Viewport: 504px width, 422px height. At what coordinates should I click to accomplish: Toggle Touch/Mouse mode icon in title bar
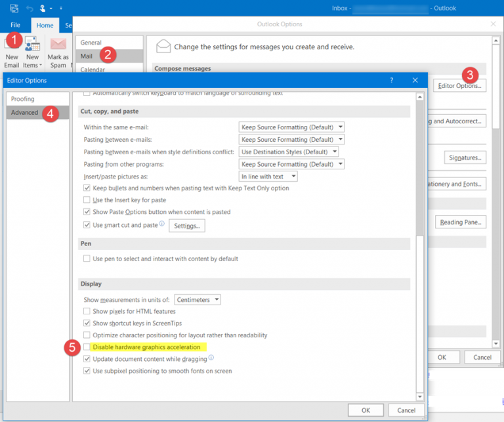click(45, 9)
